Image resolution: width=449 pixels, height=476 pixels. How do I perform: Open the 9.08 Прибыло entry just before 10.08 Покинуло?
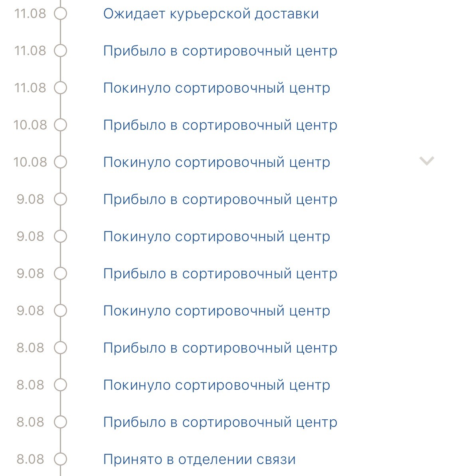tap(220, 199)
